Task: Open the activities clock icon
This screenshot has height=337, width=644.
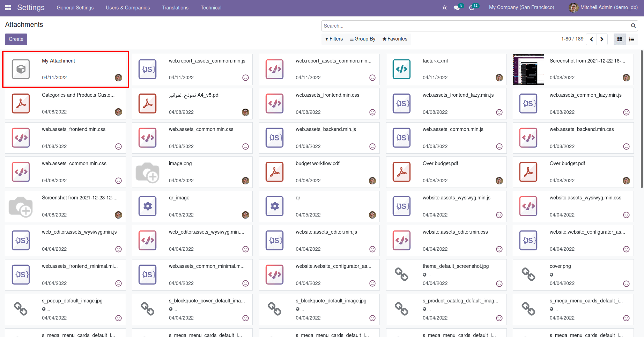Action: click(472, 7)
